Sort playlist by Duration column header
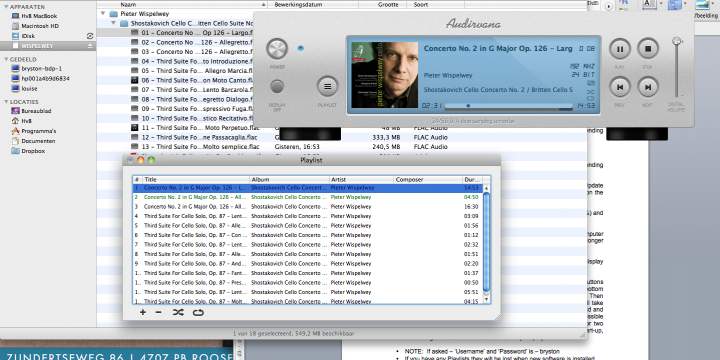 tap(472, 180)
